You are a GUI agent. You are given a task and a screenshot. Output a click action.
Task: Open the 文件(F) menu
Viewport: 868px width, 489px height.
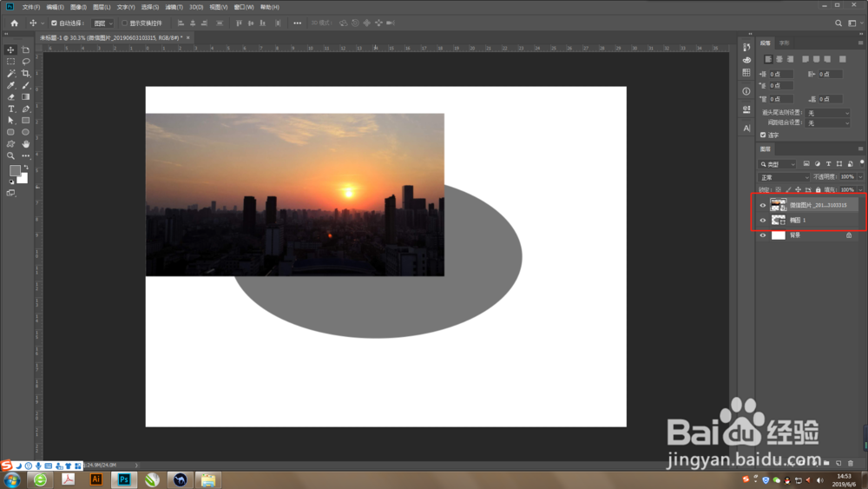tap(31, 7)
